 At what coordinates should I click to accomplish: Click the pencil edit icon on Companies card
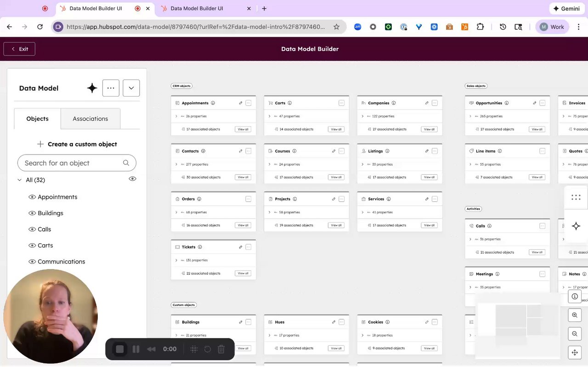pos(427,103)
